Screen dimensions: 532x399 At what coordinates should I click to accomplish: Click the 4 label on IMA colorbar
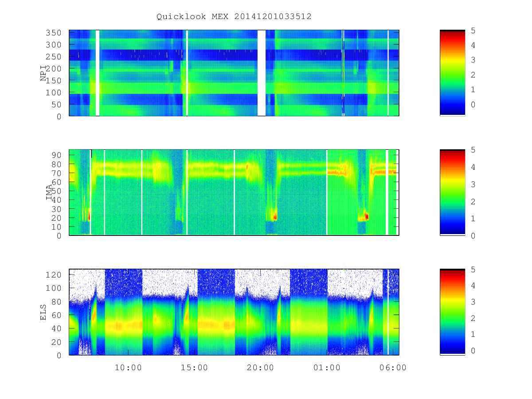[x=473, y=167]
